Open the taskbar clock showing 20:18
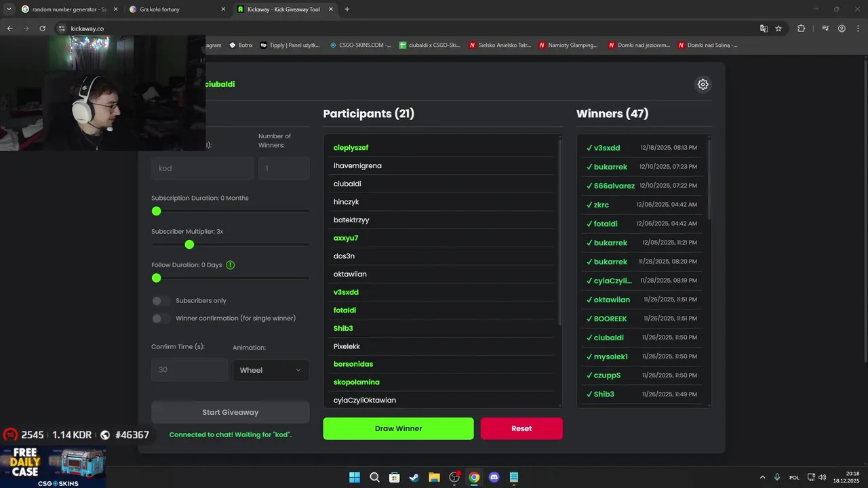The width and height of the screenshot is (868, 488). (846, 477)
